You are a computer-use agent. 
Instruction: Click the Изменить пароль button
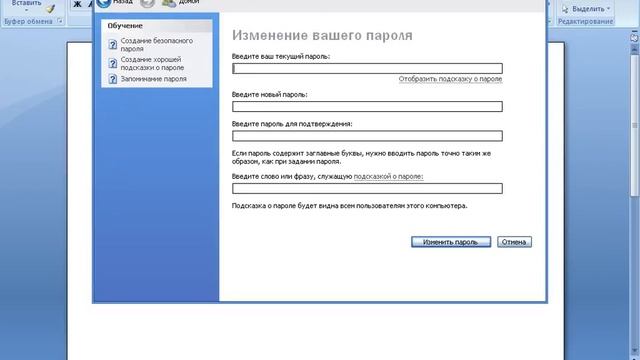(451, 242)
